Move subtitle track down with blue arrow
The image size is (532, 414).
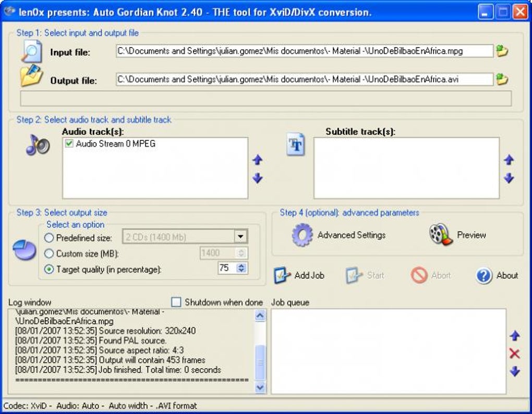pyautogui.click(x=509, y=178)
